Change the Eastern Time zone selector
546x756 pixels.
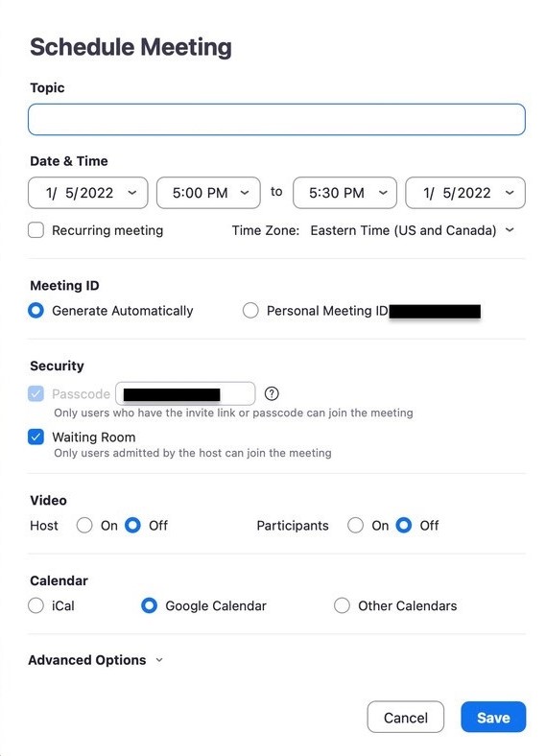(x=413, y=230)
